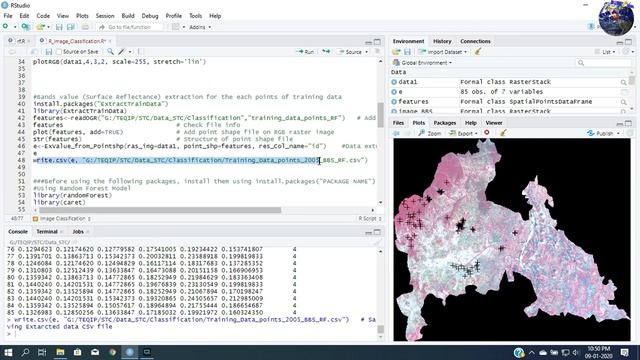Click the Load workspace icon in Environment pane
640x360 pixels.
click(396, 52)
